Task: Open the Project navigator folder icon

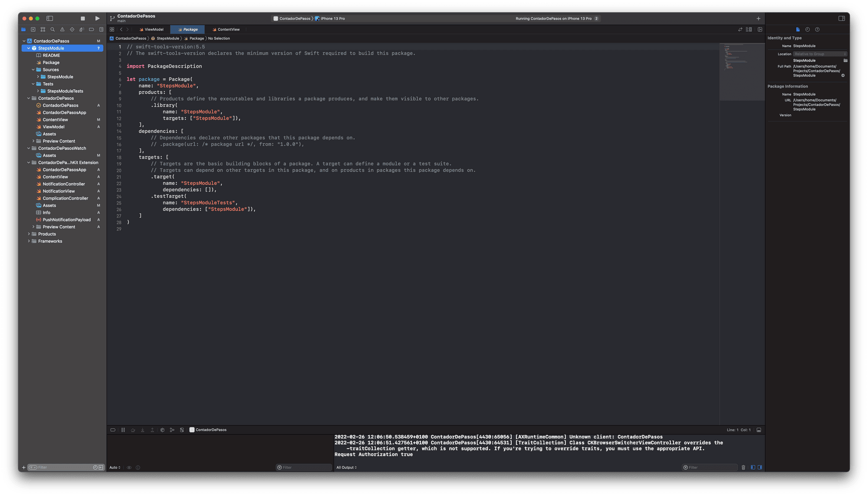Action: coord(23,30)
